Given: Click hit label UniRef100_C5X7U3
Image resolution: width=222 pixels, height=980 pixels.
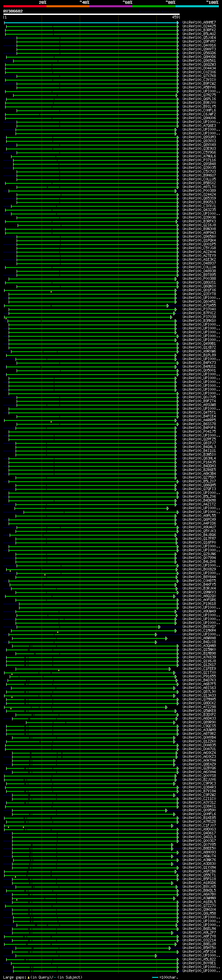Looking at the screenshot, I should click(x=199, y=172).
